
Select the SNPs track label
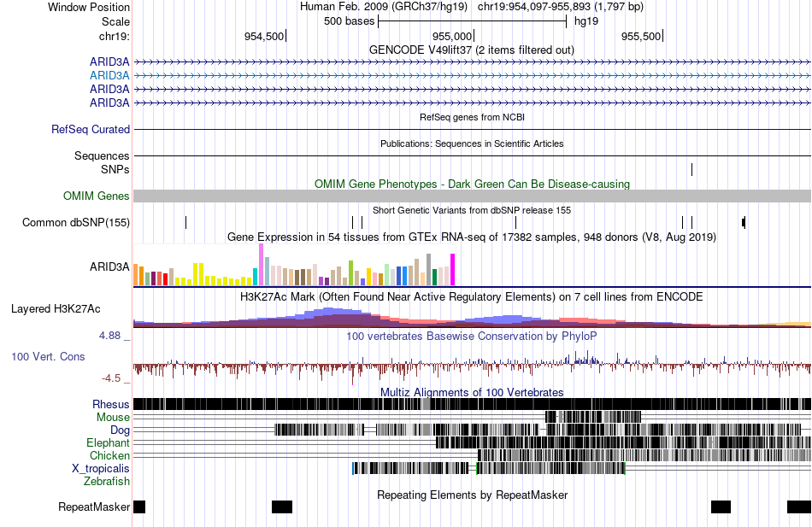(x=115, y=169)
